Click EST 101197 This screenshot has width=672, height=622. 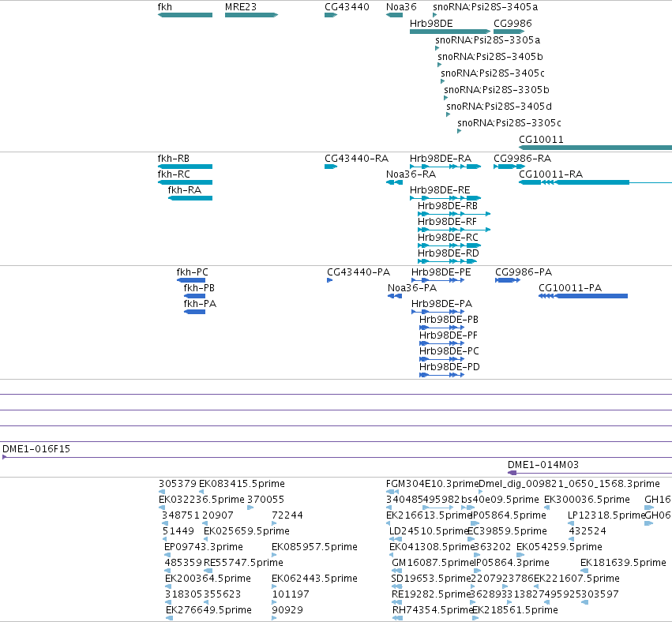pyautogui.click(x=274, y=602)
